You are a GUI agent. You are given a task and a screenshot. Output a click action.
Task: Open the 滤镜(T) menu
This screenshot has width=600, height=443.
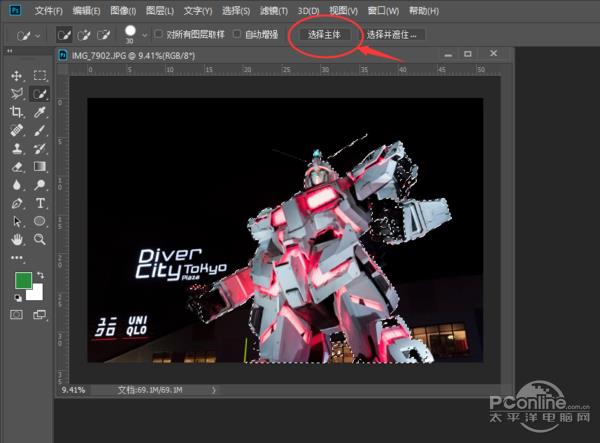[274, 11]
